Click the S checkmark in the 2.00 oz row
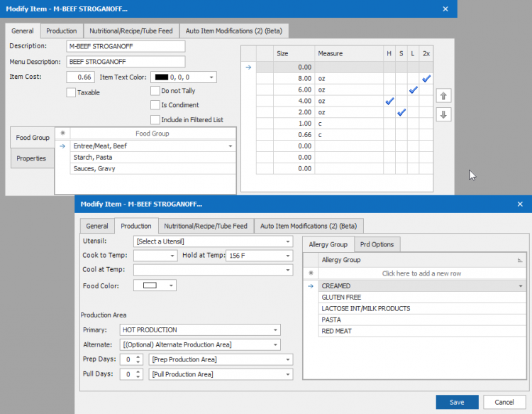 point(401,113)
